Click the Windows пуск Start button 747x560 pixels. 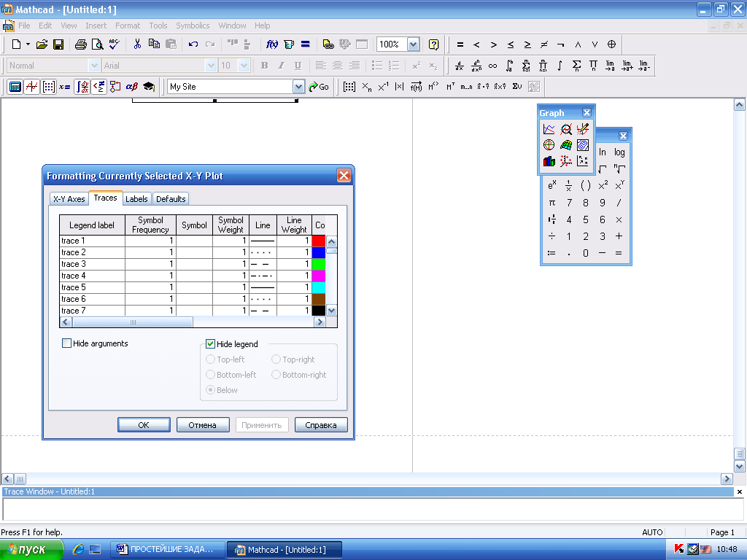click(x=31, y=550)
